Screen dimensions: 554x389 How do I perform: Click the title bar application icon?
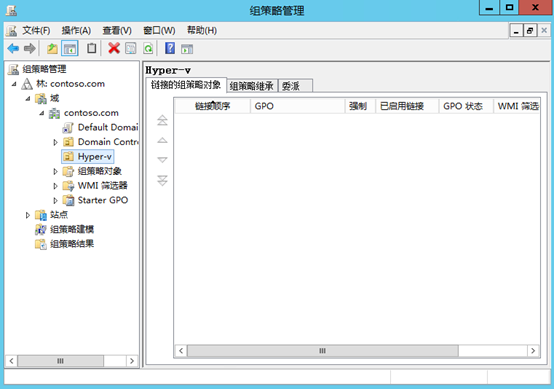[11, 10]
